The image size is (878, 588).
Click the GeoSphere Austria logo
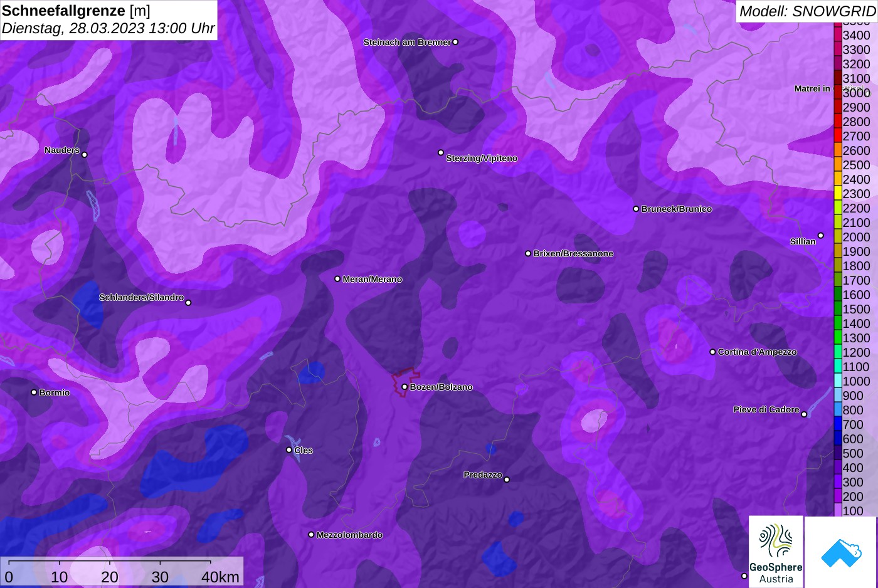[x=776, y=552]
